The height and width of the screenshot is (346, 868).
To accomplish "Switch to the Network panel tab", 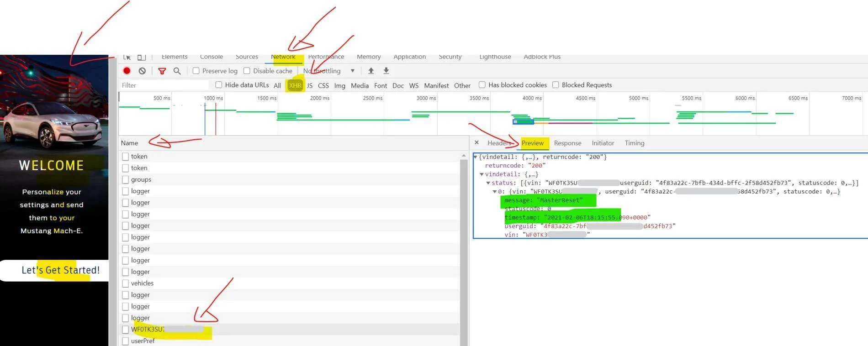I will (283, 57).
